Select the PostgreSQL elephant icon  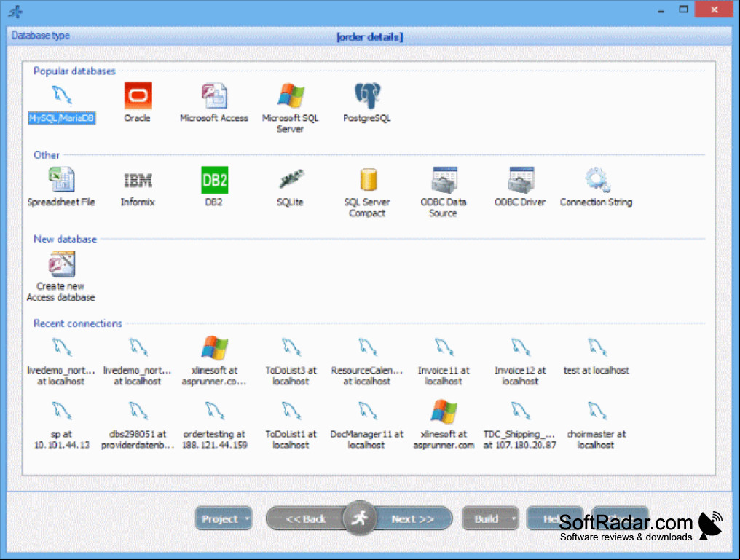pos(367,96)
